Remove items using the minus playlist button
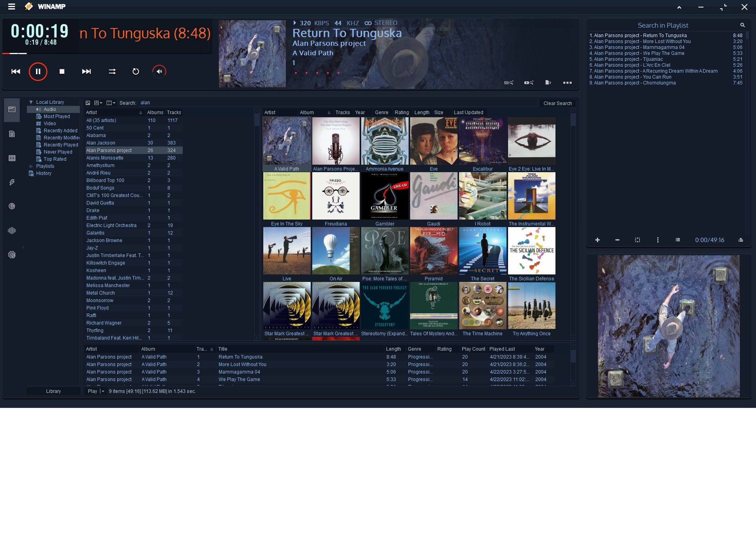 click(x=617, y=240)
